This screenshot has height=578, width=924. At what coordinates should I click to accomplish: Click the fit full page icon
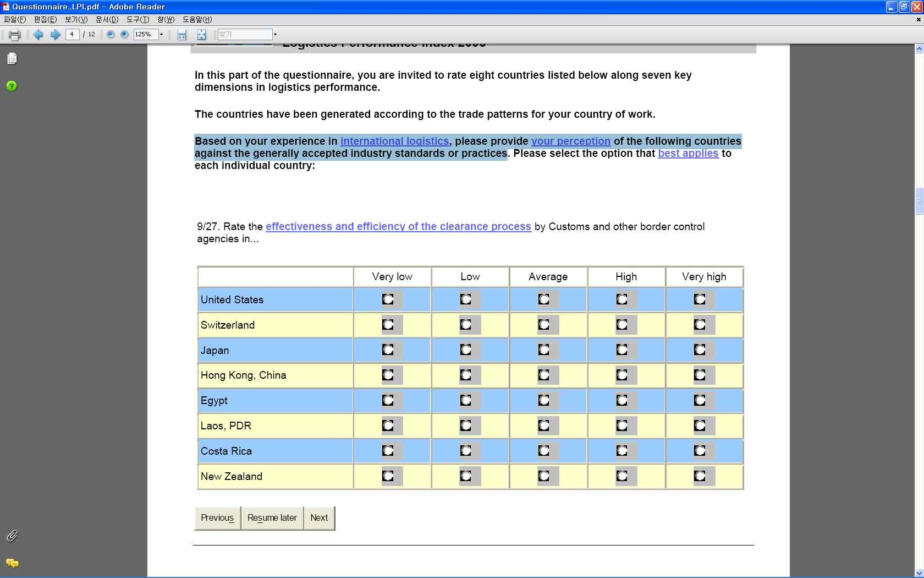202,35
